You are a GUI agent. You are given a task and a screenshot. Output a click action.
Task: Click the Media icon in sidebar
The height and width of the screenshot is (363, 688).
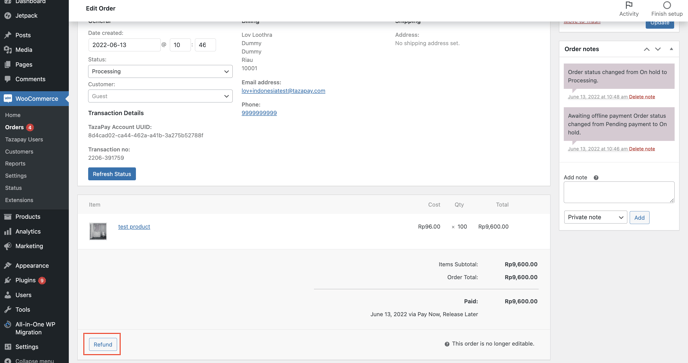pos(7,50)
